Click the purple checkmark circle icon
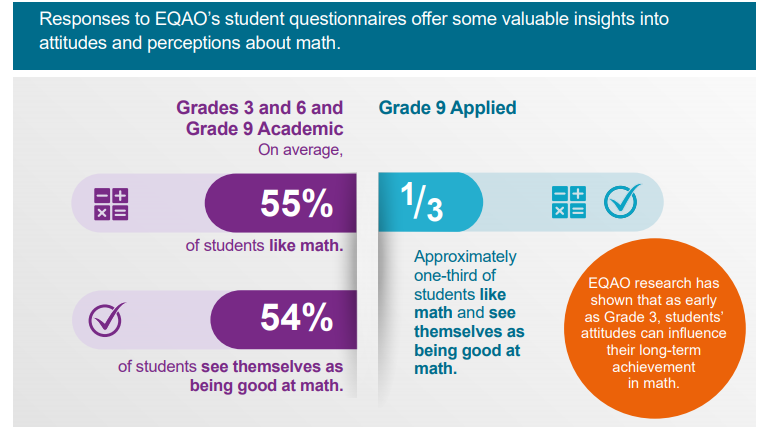The width and height of the screenshot is (777, 427). [x=106, y=320]
